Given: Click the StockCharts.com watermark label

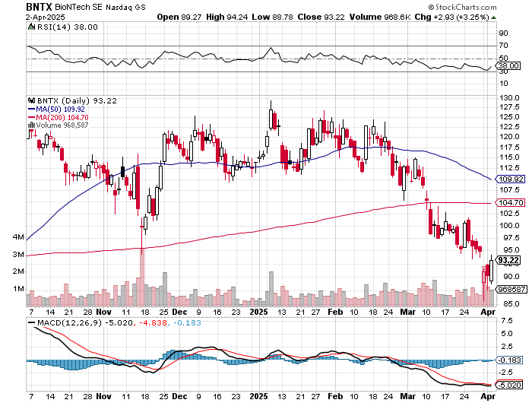Looking at the screenshot, I should [x=462, y=7].
